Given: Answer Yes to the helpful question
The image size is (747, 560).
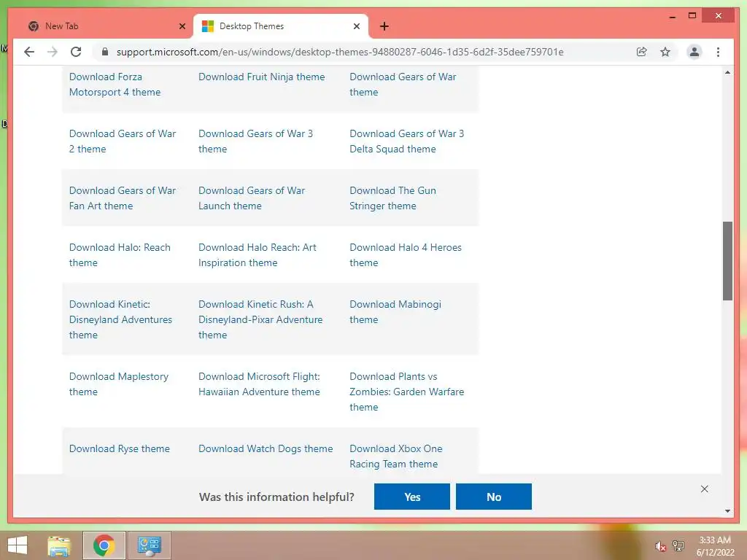Looking at the screenshot, I should click(411, 497).
